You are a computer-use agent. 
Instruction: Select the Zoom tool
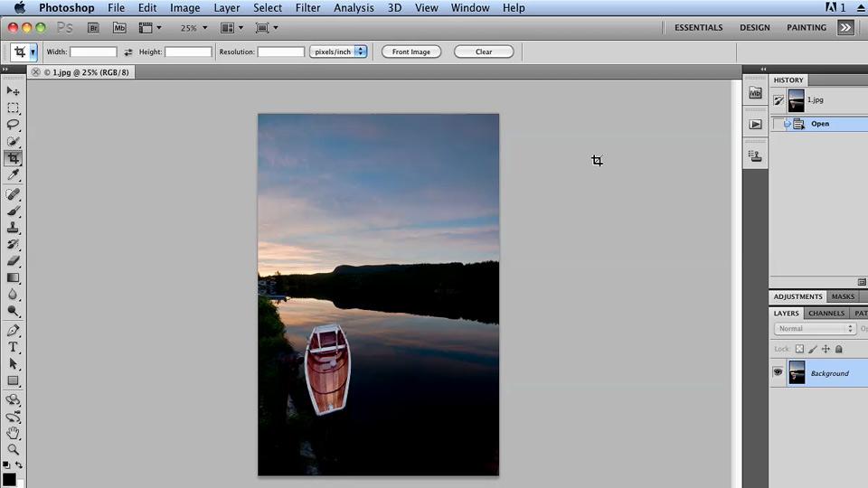tap(13, 449)
